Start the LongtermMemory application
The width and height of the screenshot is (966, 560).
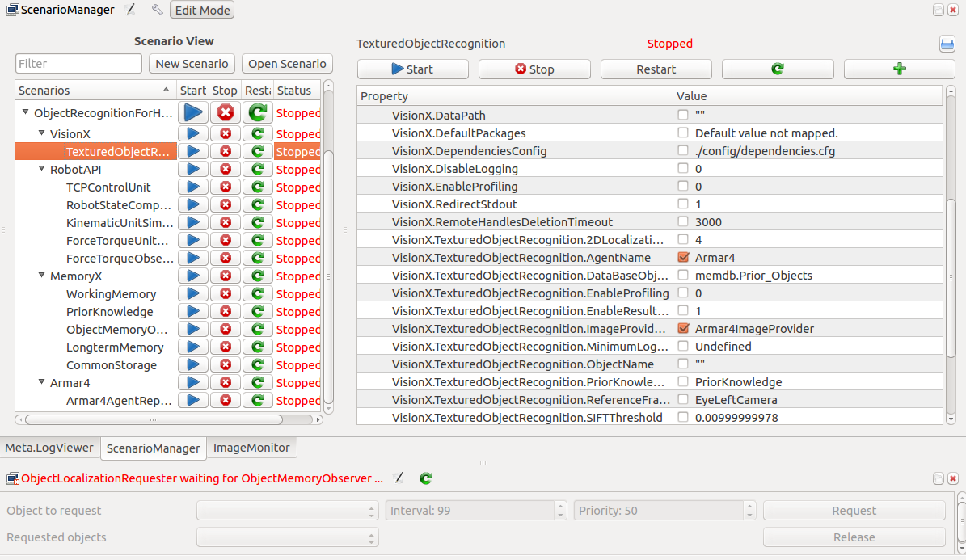[x=193, y=347]
